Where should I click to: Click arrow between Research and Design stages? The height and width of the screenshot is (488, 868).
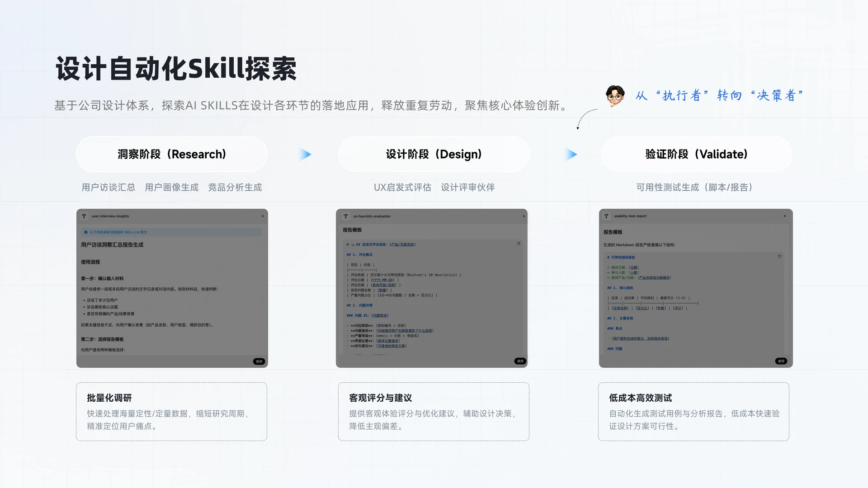point(305,155)
